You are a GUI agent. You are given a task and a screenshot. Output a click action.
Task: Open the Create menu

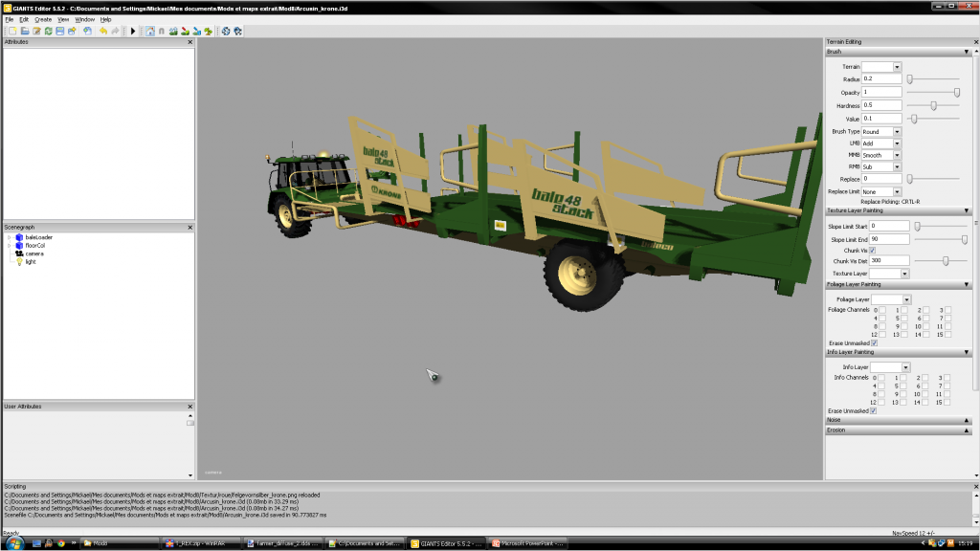click(43, 19)
